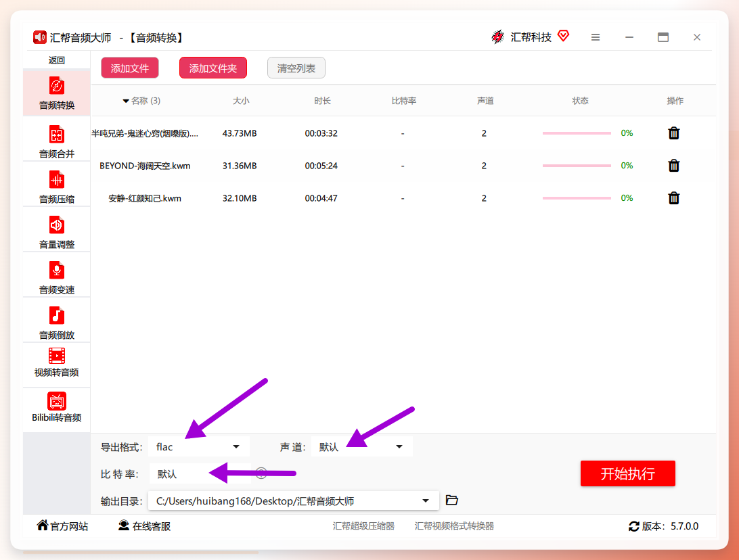The image size is (739, 560).
Task: Open the 在线客服 online support link
Action: 144,526
